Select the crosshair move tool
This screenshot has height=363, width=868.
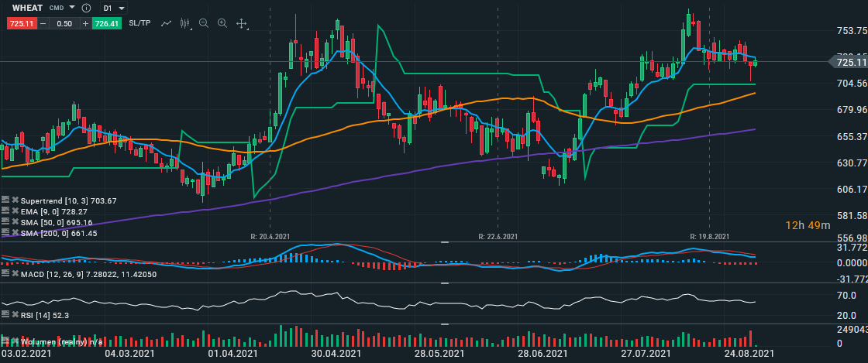(x=241, y=23)
